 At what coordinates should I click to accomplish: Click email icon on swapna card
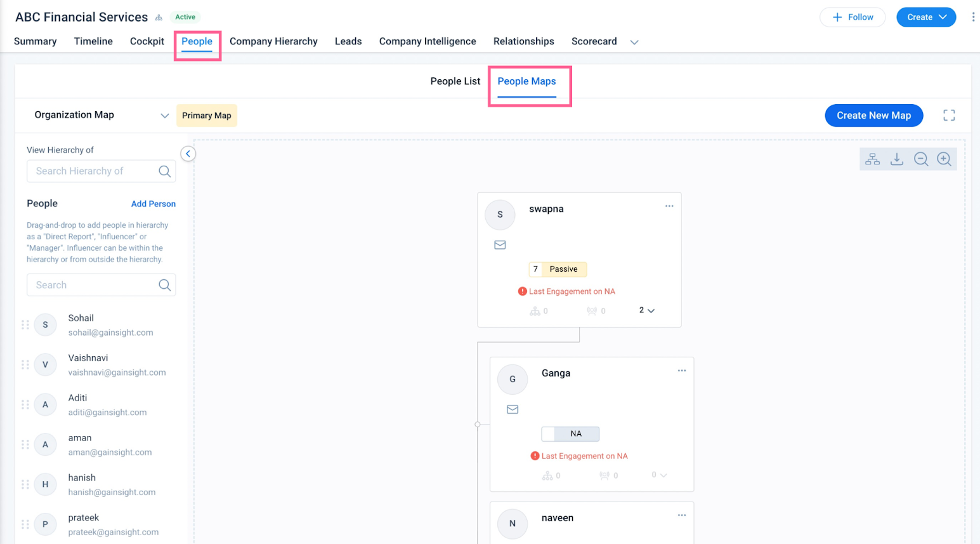point(500,245)
